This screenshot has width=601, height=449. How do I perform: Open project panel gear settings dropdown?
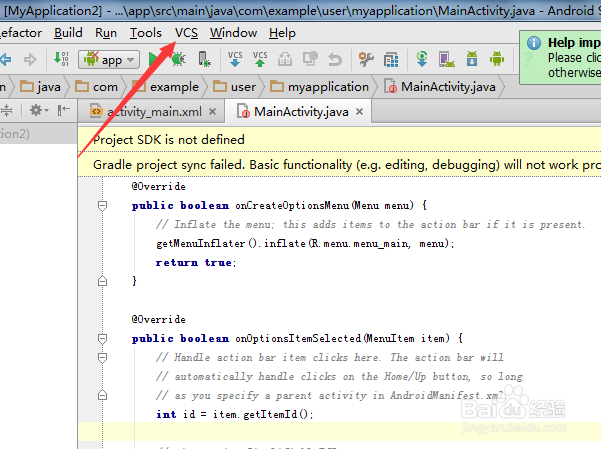tap(39, 111)
